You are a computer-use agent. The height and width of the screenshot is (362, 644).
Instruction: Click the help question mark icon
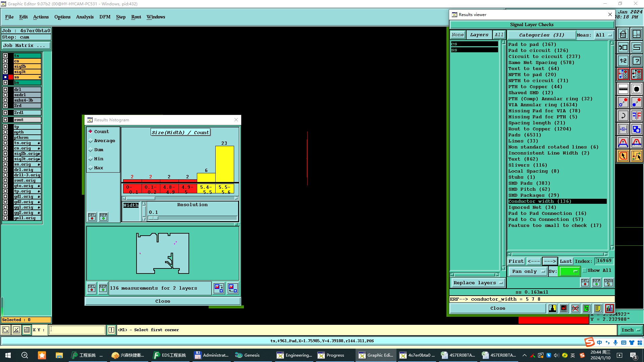tap(636, 61)
